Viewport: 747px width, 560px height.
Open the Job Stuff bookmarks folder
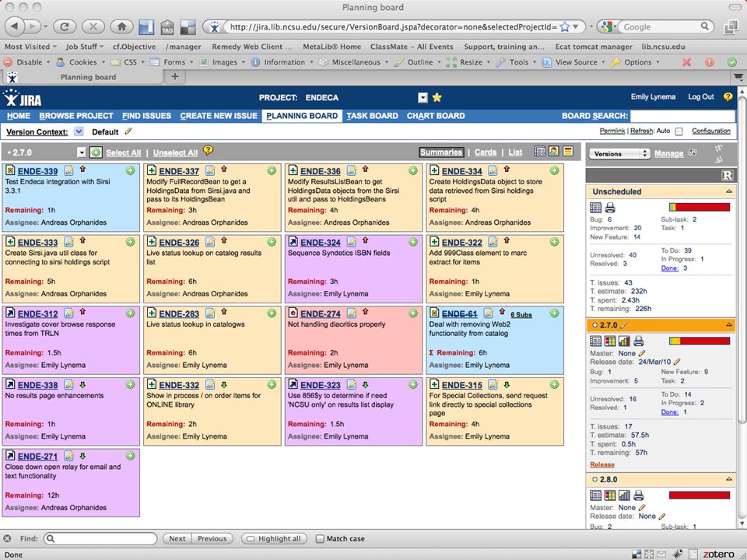(84, 47)
